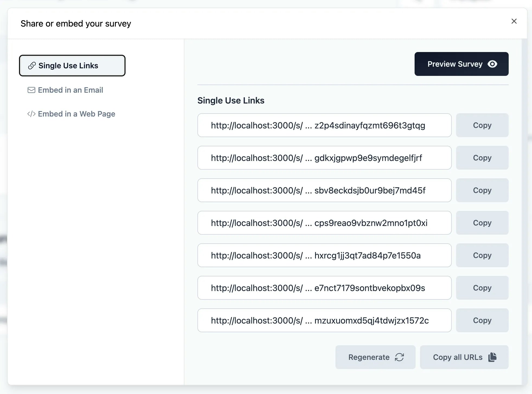Click the URL field ending in cps9reao9vbznw2mno1pt0xi
Viewport: 532px width, 394px height.
(324, 223)
